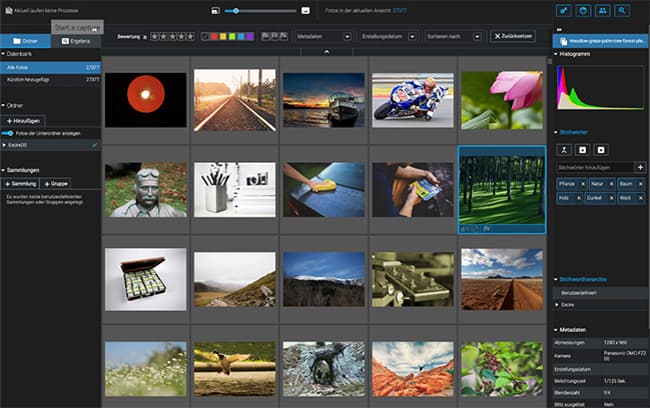Screen dimensions: 650x408
Task: Remove the Natur keyword tag
Action: [x=611, y=184]
